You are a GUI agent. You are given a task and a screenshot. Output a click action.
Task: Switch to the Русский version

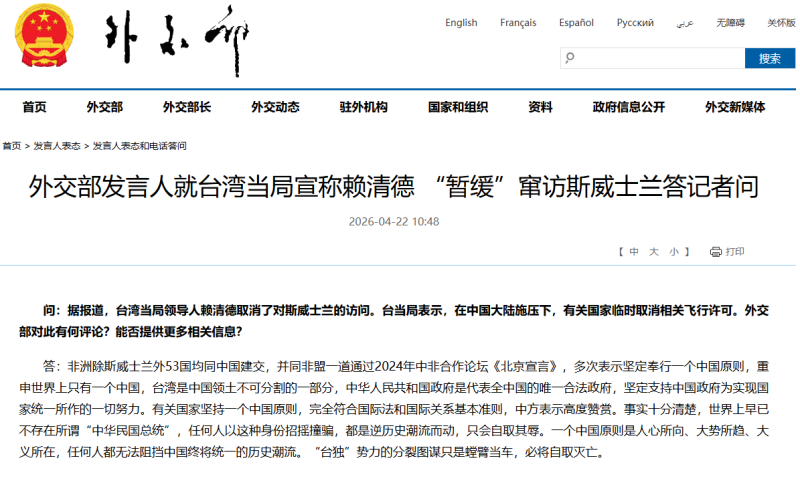[x=635, y=22]
